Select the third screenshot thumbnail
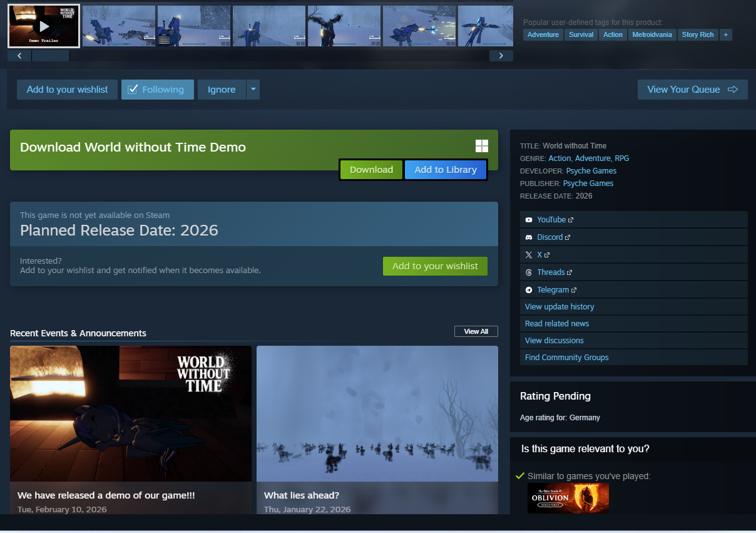The width and height of the screenshot is (756, 533). pyautogui.click(x=194, y=26)
